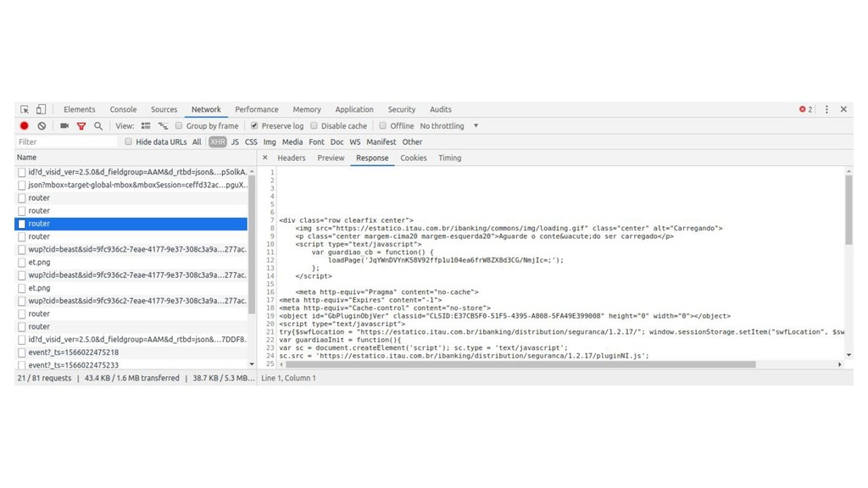Switch to large request rows view
The image size is (868, 488).
[x=146, y=126]
